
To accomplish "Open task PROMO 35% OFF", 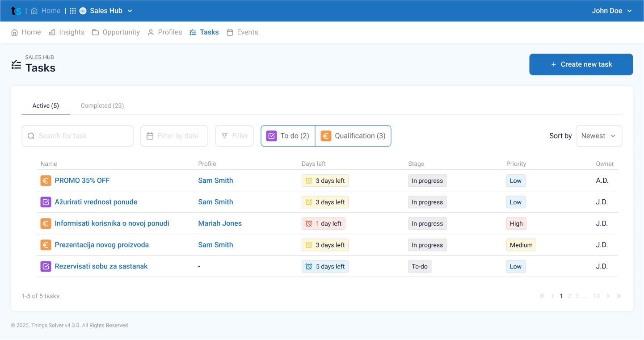I will click(x=82, y=180).
